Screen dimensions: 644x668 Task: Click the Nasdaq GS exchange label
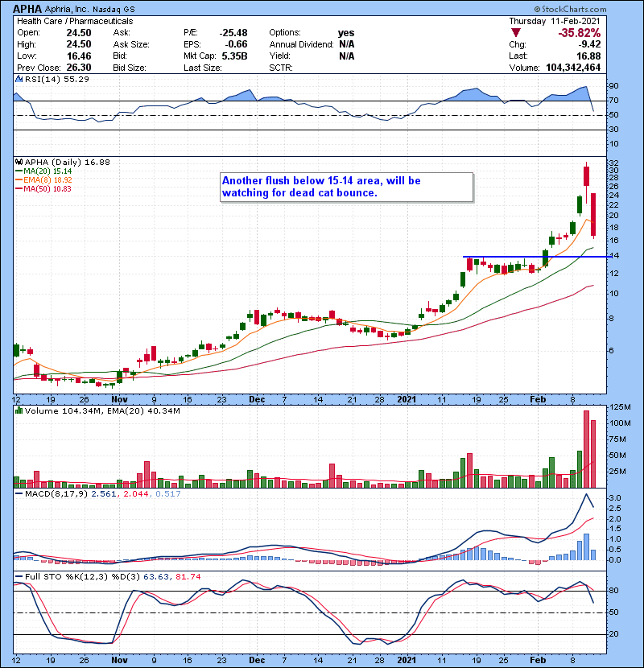(x=114, y=10)
